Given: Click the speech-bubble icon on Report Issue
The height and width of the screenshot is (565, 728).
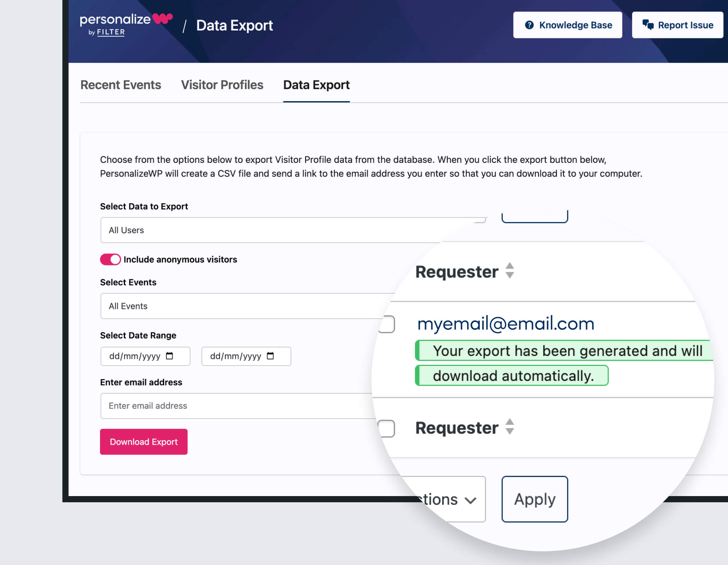Looking at the screenshot, I should pyautogui.click(x=648, y=25).
